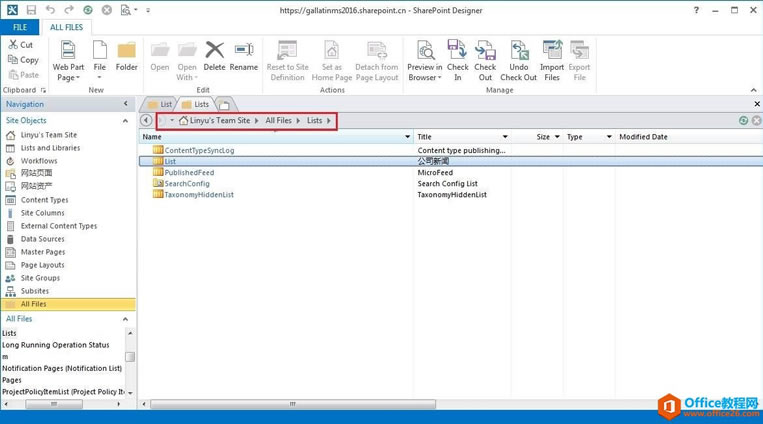Open the FILE menu tab
Image resolution: width=763 pixels, height=424 pixels.
point(19,27)
